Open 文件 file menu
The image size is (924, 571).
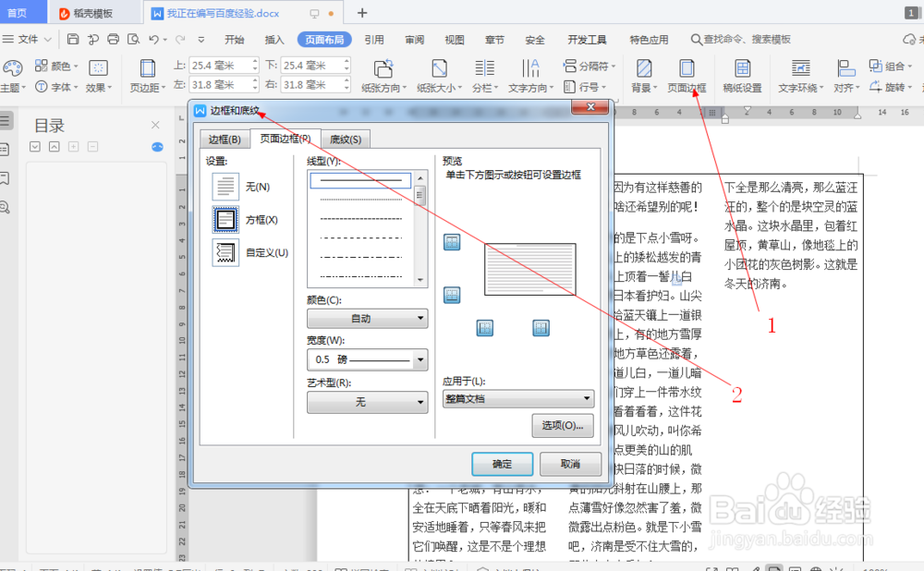(27, 40)
